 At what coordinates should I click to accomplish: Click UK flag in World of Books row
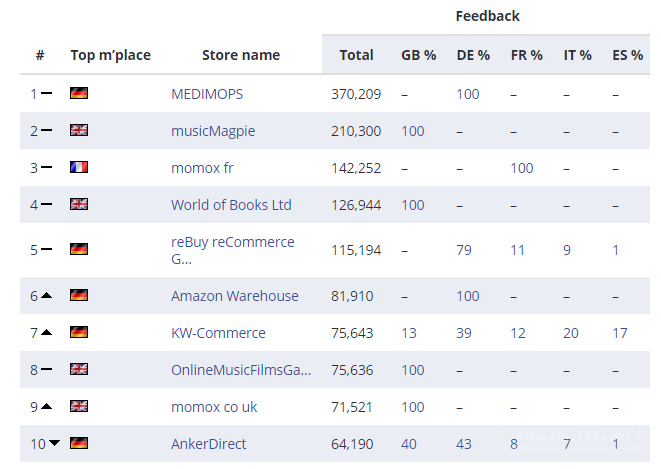tap(79, 204)
